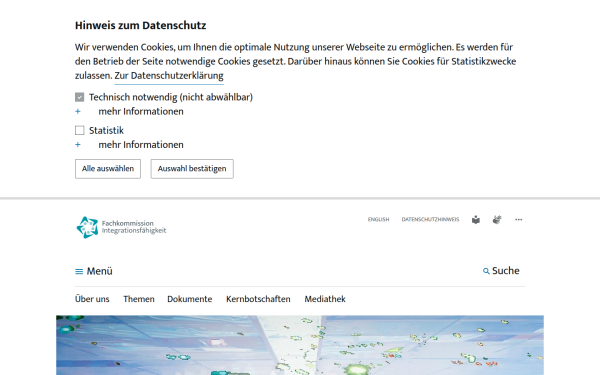
Task: Open the Dokumente menu item
Action: click(x=189, y=299)
